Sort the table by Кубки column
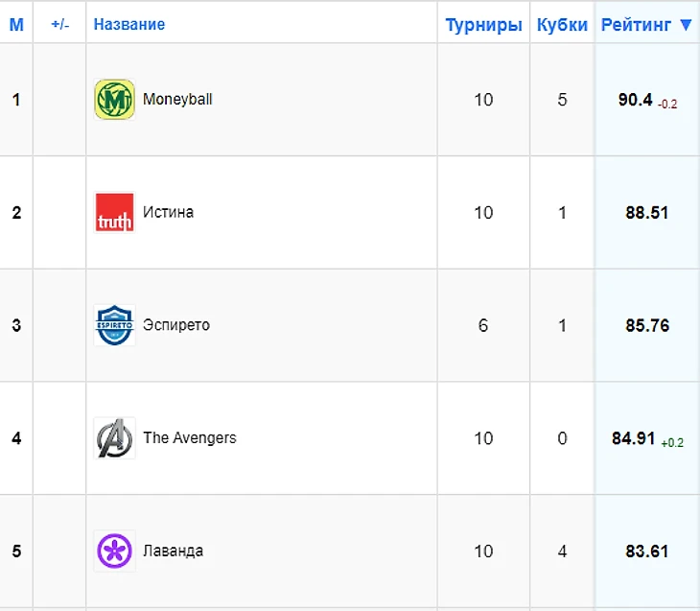This screenshot has height=611, width=700. point(562,25)
